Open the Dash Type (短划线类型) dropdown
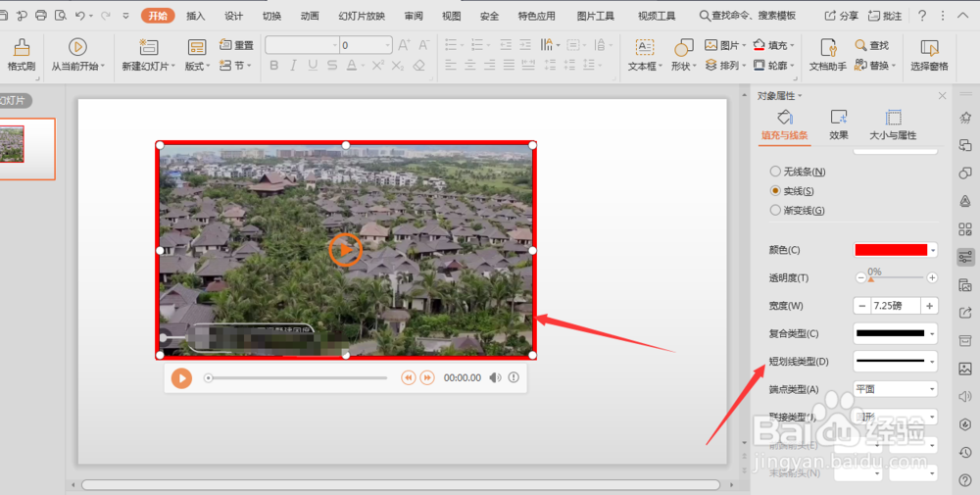This screenshot has width=980, height=495. point(895,362)
